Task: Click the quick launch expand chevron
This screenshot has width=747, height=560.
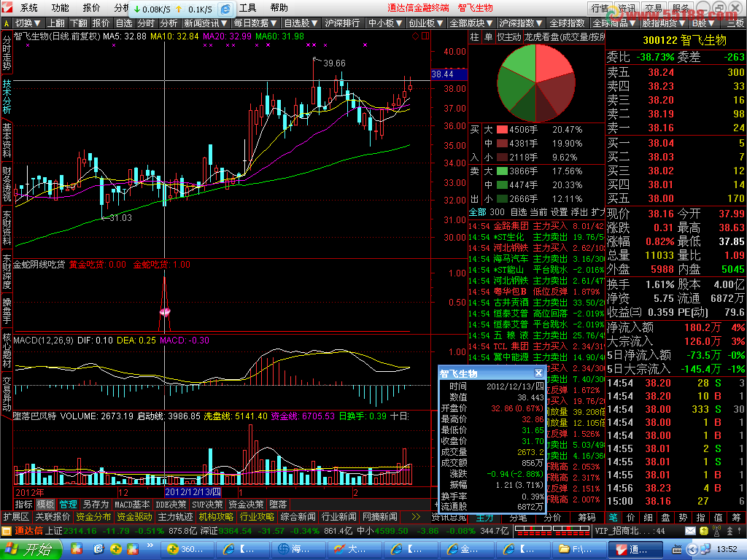Action: tap(150, 545)
